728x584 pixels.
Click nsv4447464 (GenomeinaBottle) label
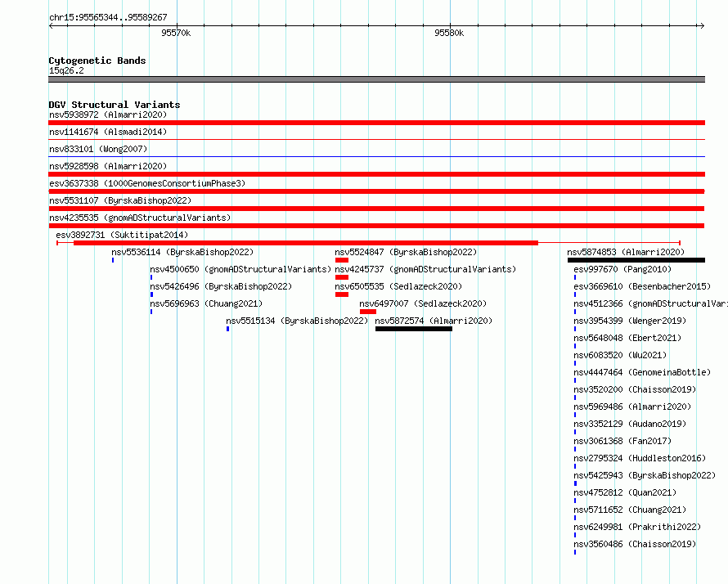[x=642, y=372]
